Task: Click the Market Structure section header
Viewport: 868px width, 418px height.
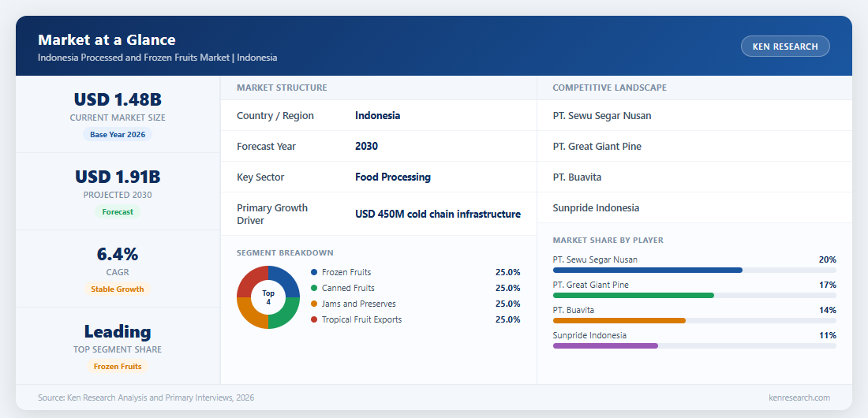Action: point(282,88)
